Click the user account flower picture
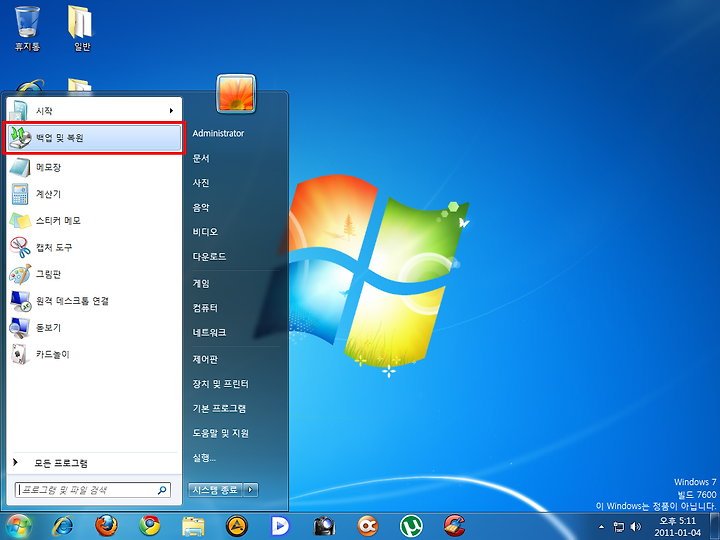 [x=236, y=94]
